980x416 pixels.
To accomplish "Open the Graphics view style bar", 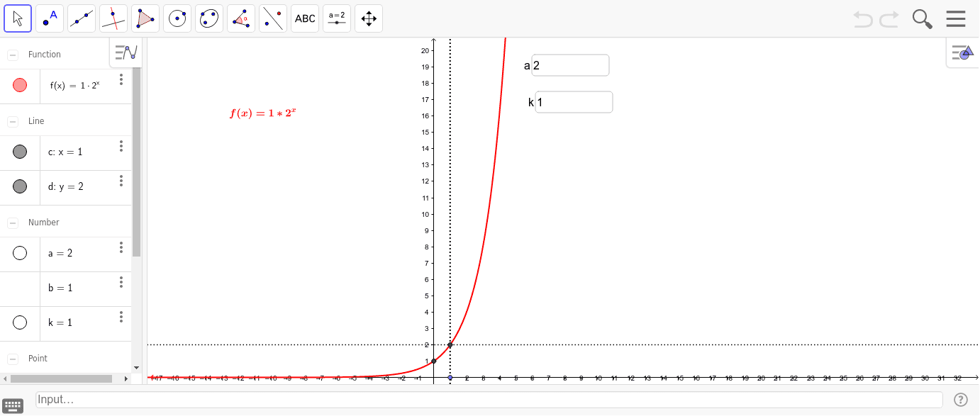I will tap(962, 52).
